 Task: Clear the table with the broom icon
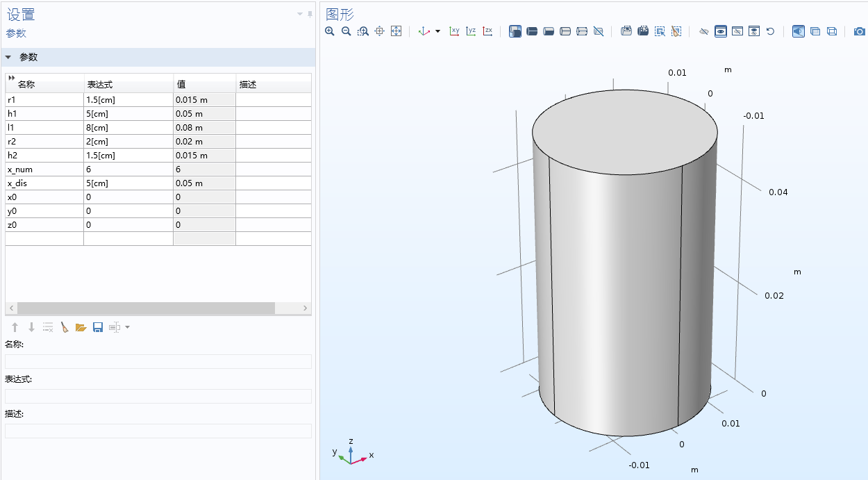pyautogui.click(x=65, y=327)
